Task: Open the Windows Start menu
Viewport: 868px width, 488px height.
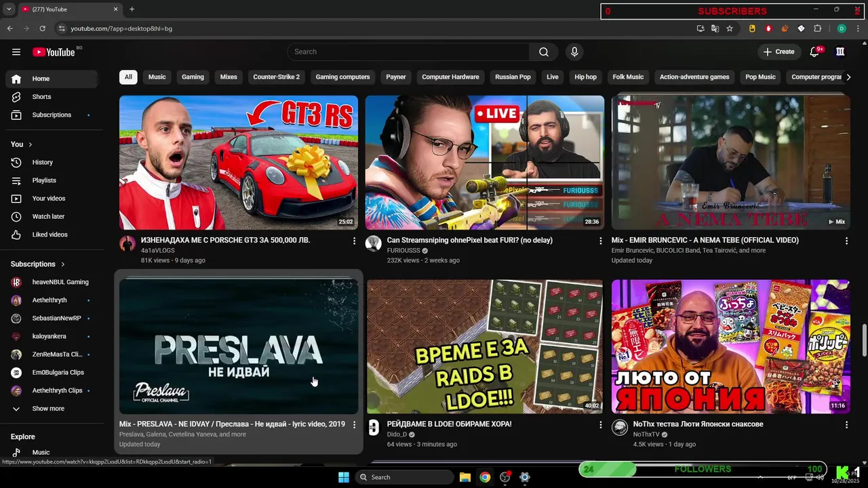Action: pos(344,477)
